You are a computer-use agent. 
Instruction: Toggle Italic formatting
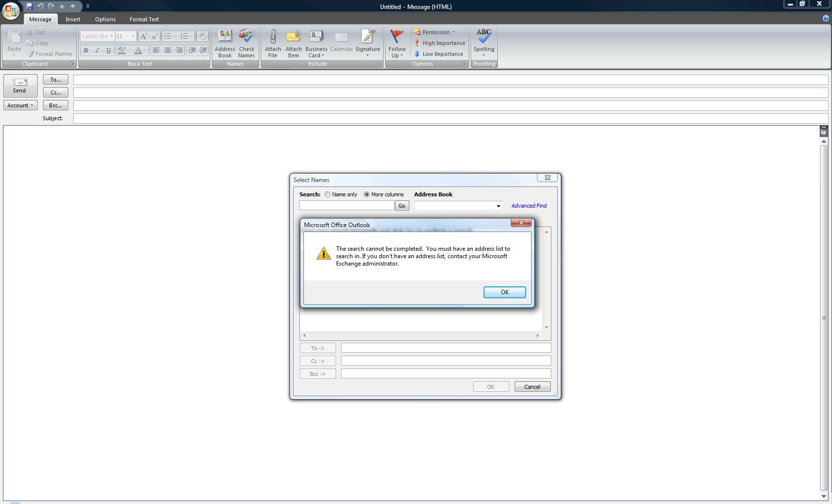click(x=97, y=50)
